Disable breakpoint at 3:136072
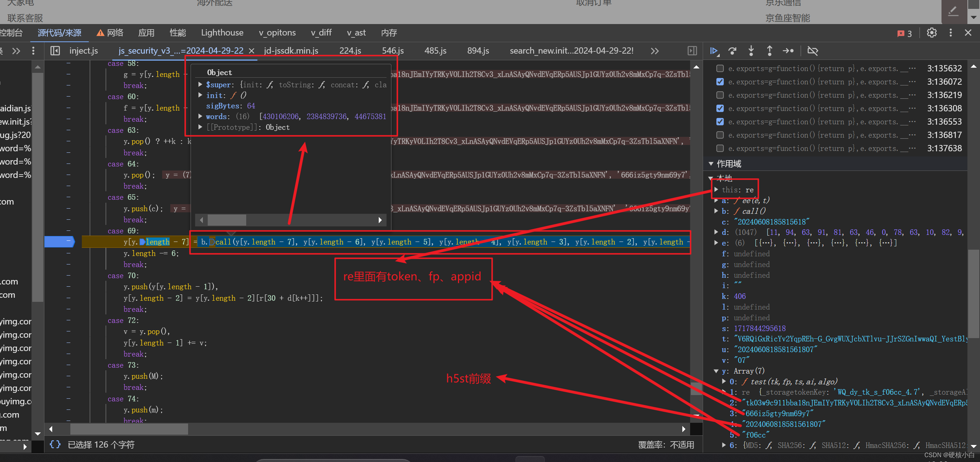Viewport: 980px width, 462px height. click(719, 82)
